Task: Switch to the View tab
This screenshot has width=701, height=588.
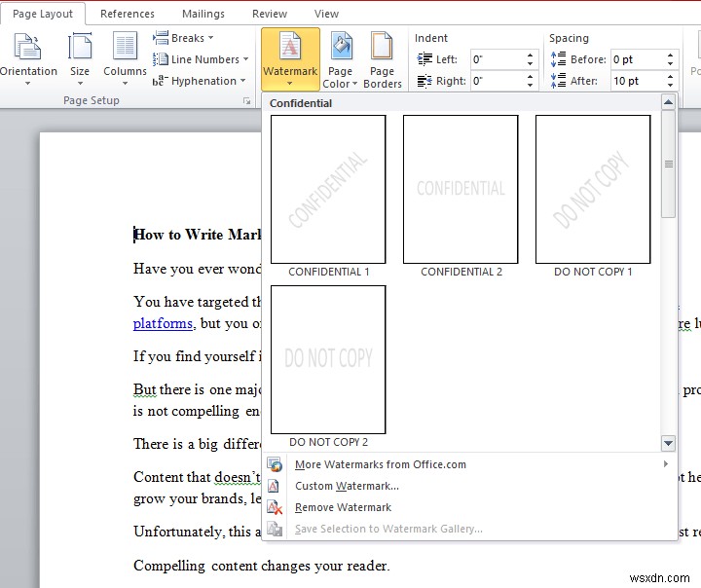Action: pos(326,14)
